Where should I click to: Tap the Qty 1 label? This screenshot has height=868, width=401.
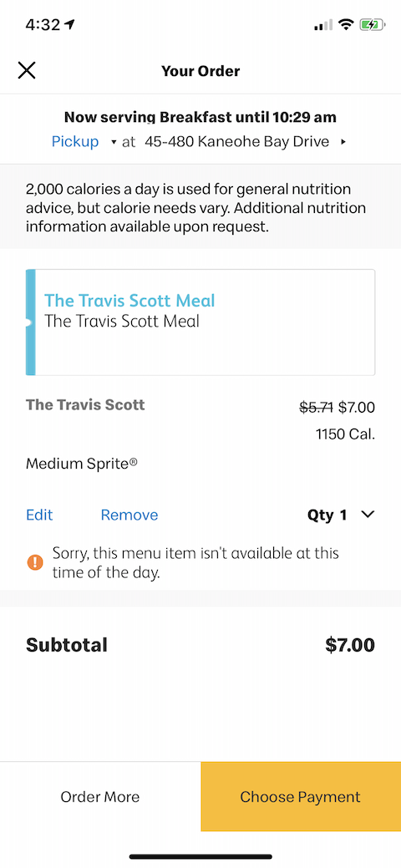click(x=327, y=515)
